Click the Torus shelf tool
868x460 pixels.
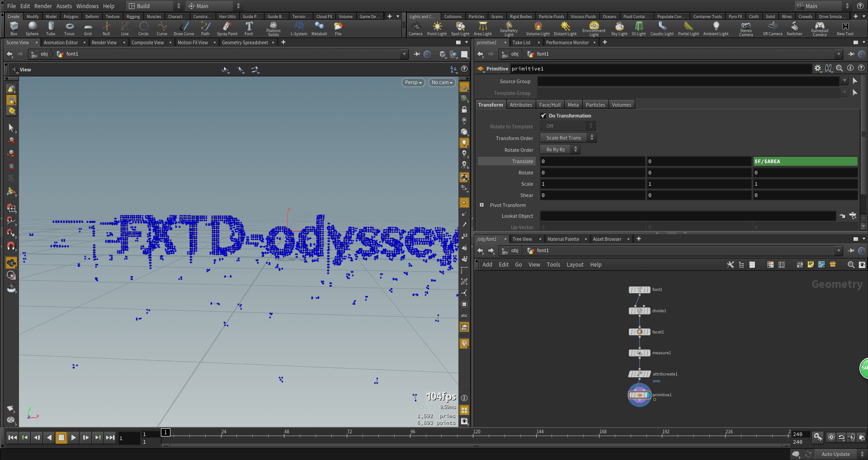click(69, 28)
